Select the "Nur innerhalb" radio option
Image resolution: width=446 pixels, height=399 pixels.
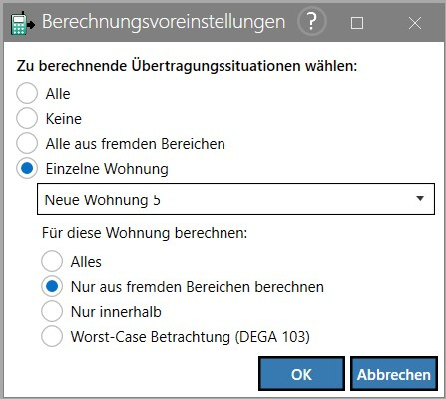click(52, 311)
